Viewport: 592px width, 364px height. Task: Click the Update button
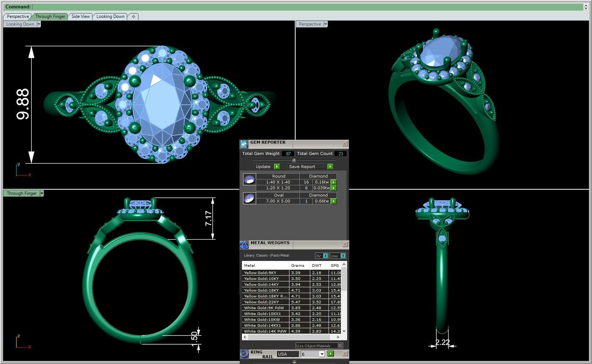[x=263, y=167]
